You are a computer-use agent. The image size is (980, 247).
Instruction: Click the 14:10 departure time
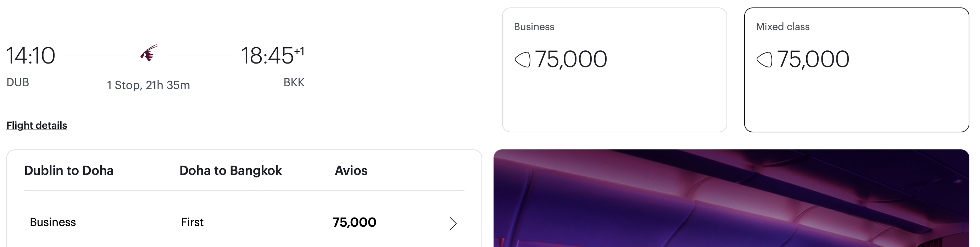(31, 56)
